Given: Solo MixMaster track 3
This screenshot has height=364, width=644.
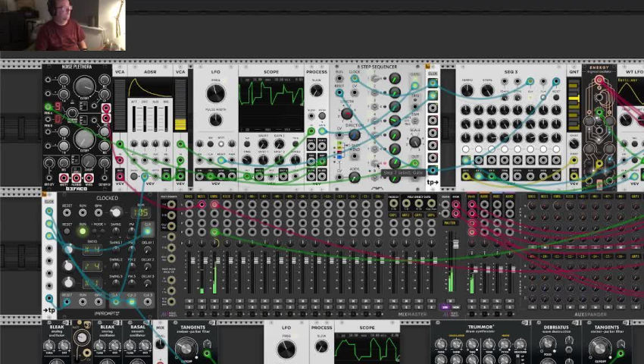Looking at the screenshot, I should [x=214, y=306].
